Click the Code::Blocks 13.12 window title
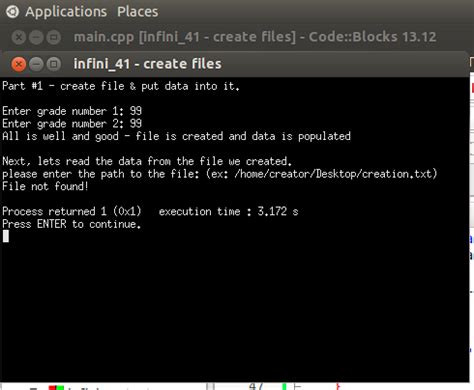474x390 pixels. 255,37
